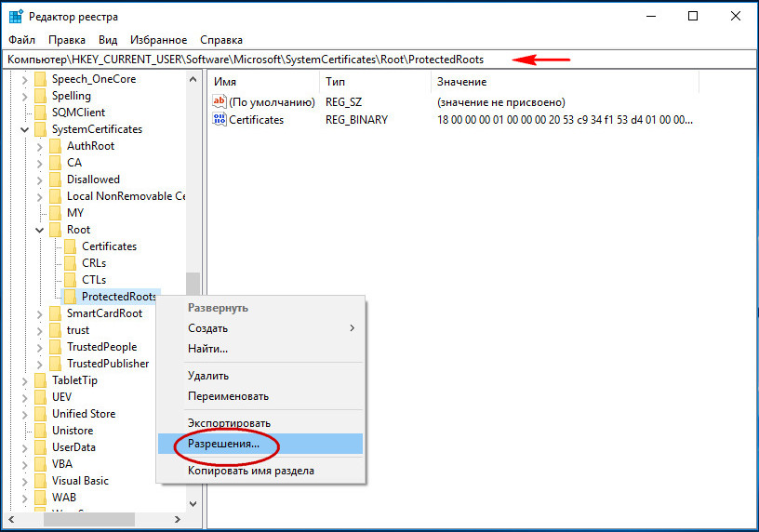Click the REG_SZ string icon of default value
The image size is (759, 532).
[x=220, y=101]
